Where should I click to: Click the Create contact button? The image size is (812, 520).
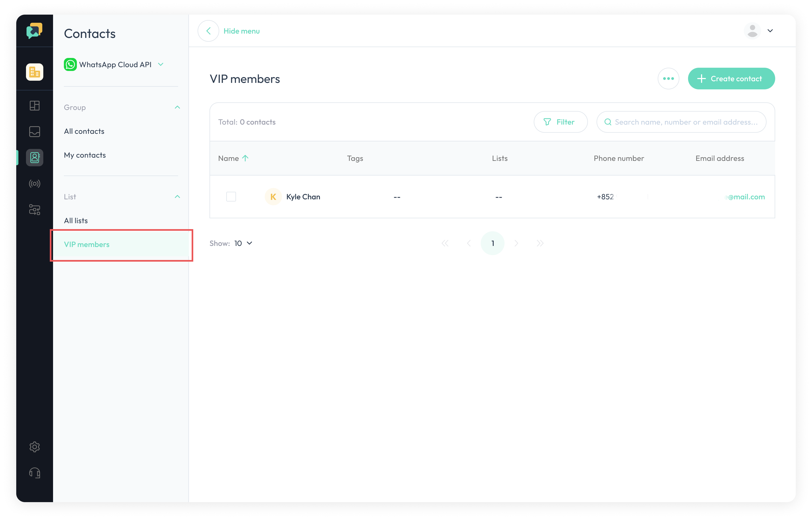(732, 78)
